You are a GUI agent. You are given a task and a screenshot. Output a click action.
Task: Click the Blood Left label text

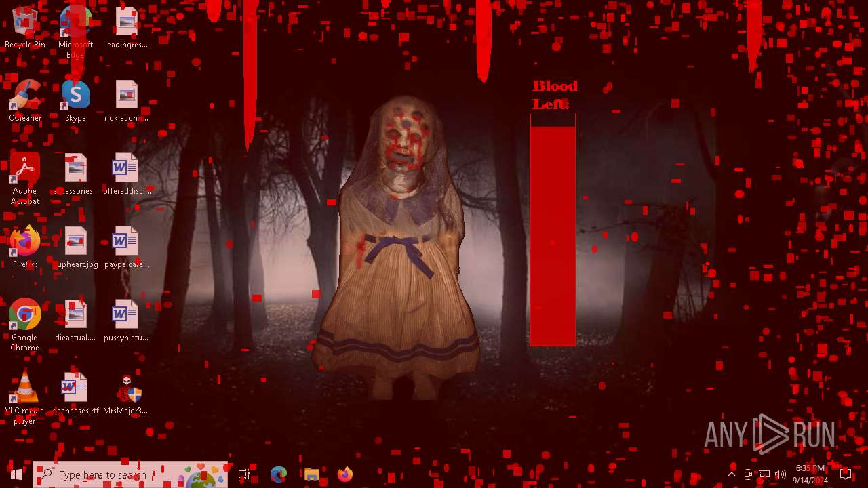tap(555, 95)
